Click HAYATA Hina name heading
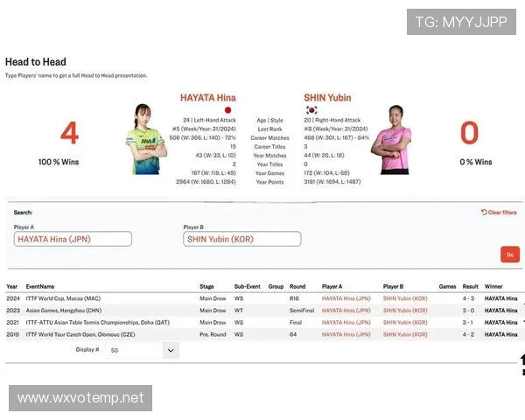The image size is (525, 420). tap(208, 98)
